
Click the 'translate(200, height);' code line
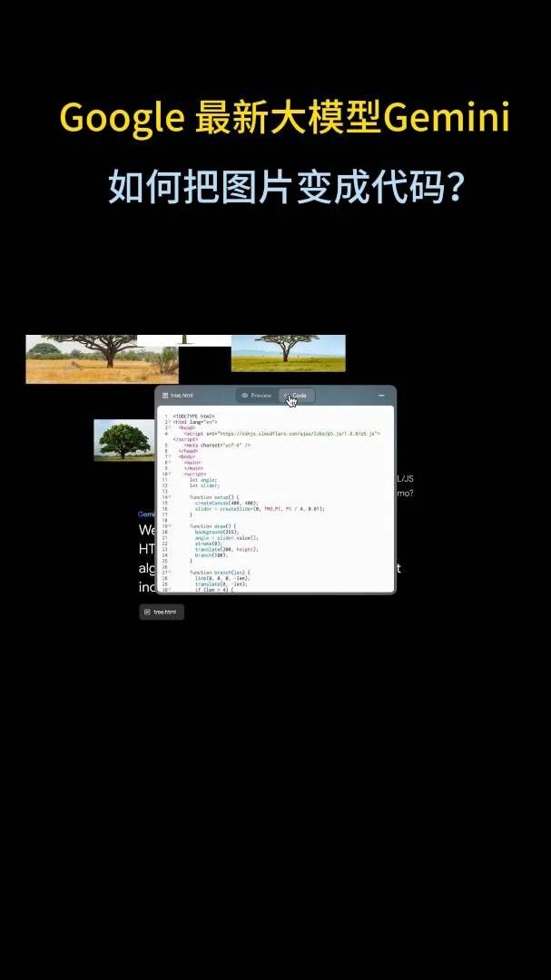click(226, 549)
